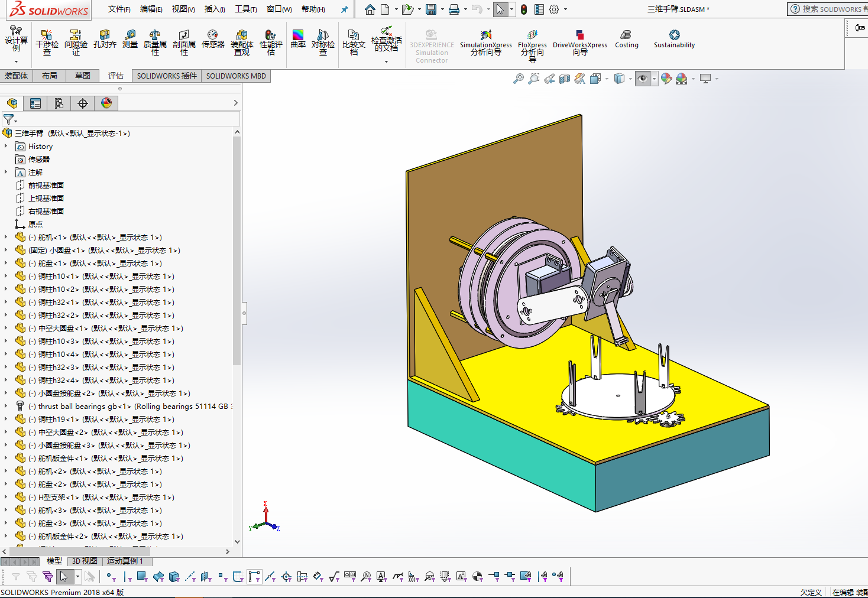Image resolution: width=868 pixels, height=598 pixels.
Task: Toggle the pin icon beside 帮助 menu
Action: [345, 9]
